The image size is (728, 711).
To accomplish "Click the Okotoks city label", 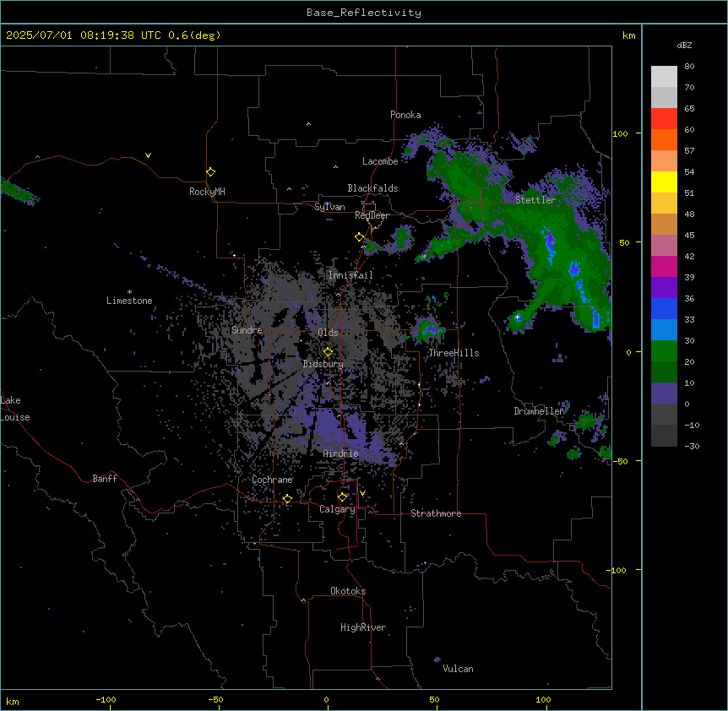I will click(348, 591).
